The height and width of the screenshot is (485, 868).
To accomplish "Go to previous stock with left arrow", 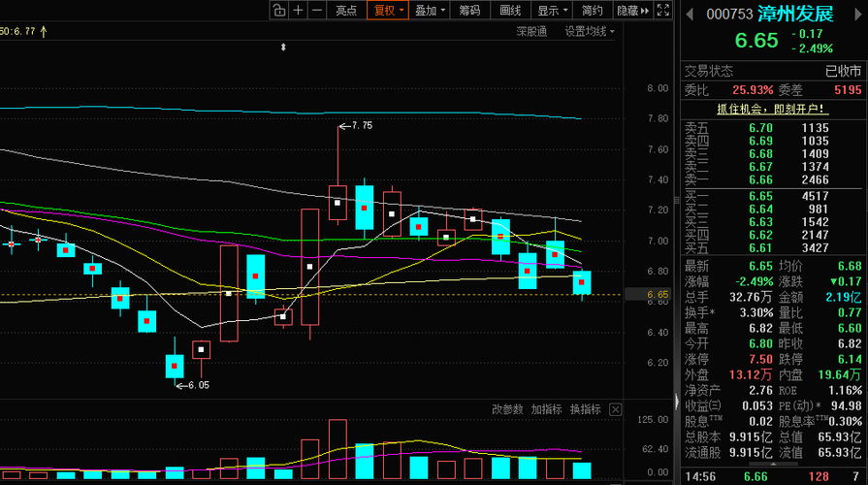I will 690,15.
